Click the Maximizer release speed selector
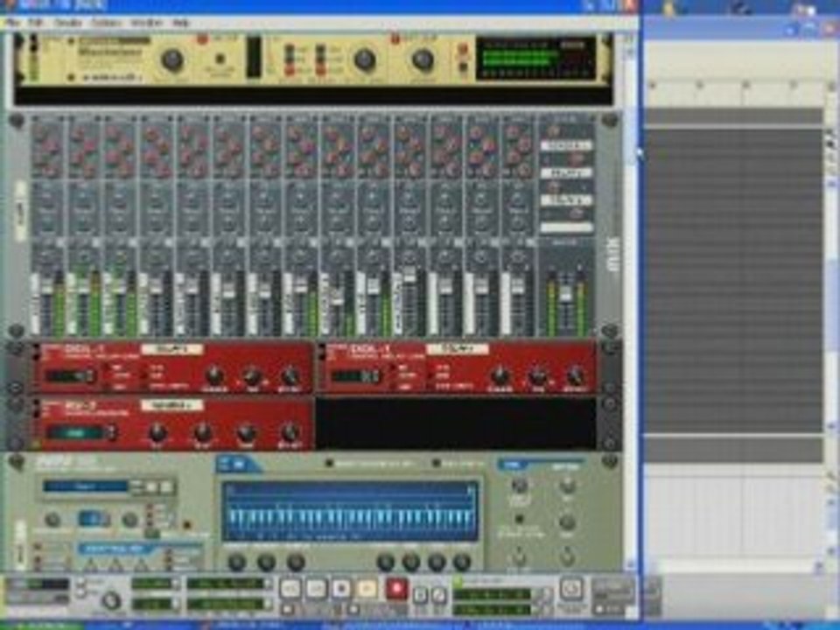 point(320,60)
